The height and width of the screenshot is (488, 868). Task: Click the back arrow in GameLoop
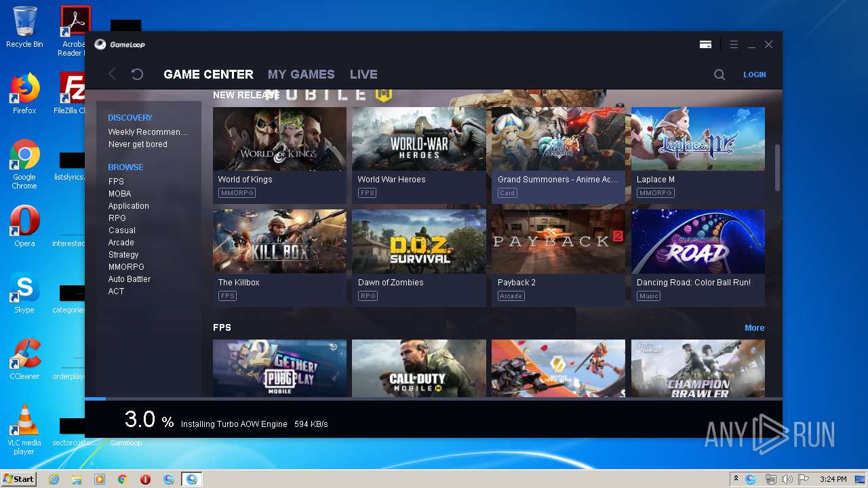tap(113, 74)
